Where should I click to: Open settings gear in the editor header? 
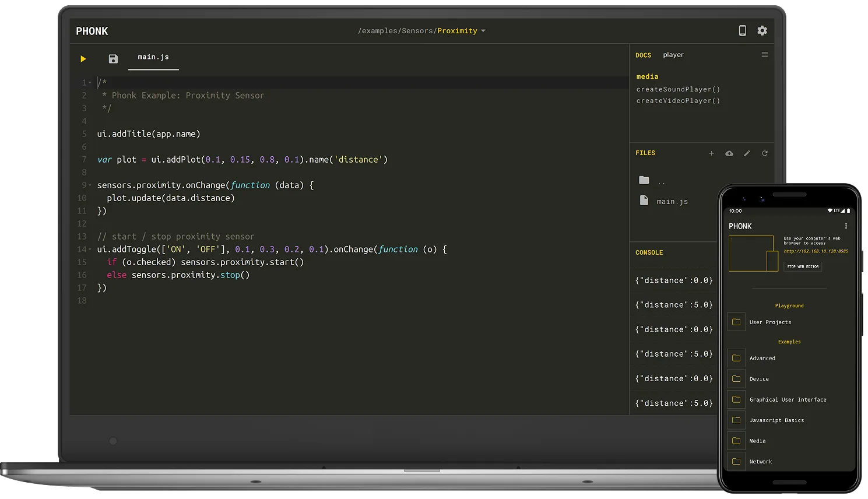762,31
